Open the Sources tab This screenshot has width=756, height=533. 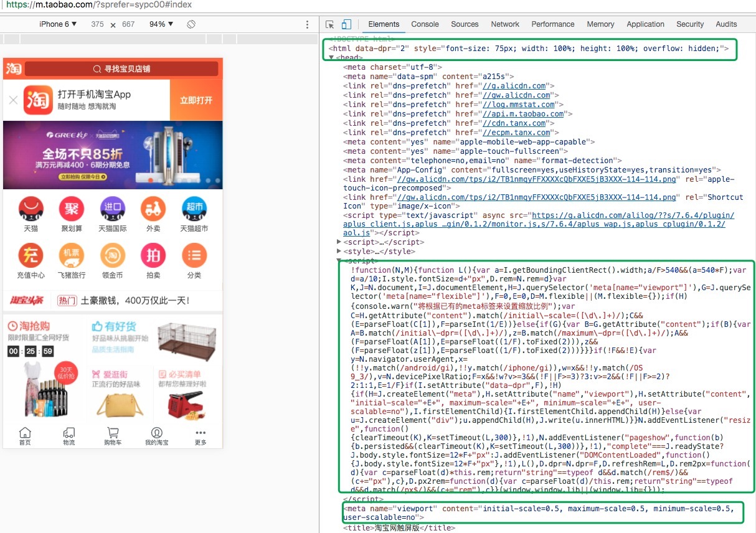[x=465, y=24]
